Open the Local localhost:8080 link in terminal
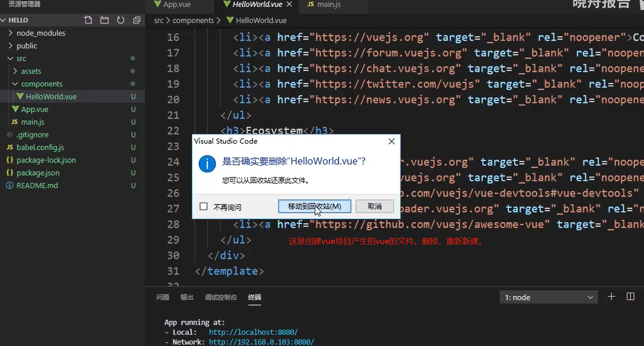The image size is (644, 346). [x=253, y=332]
